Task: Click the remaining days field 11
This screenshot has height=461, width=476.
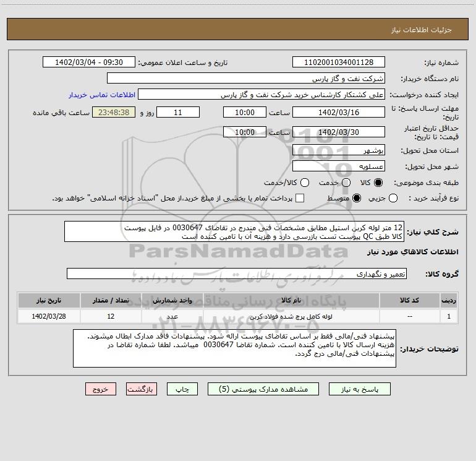Action: pos(178,112)
